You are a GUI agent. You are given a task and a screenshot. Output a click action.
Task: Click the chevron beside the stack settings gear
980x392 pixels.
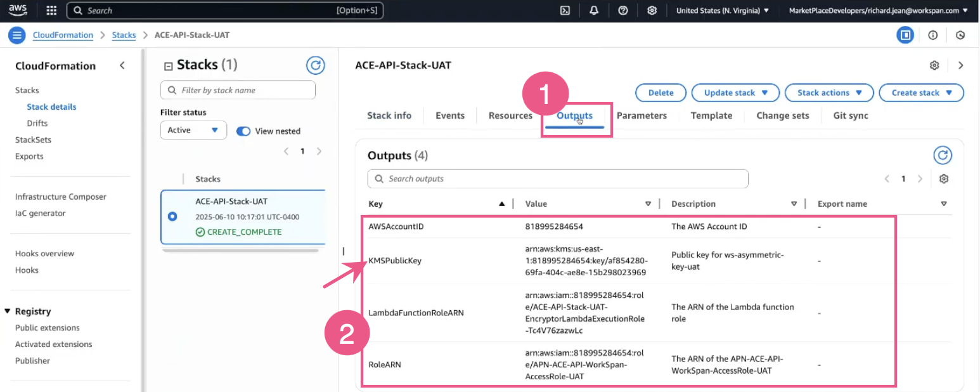click(960, 65)
